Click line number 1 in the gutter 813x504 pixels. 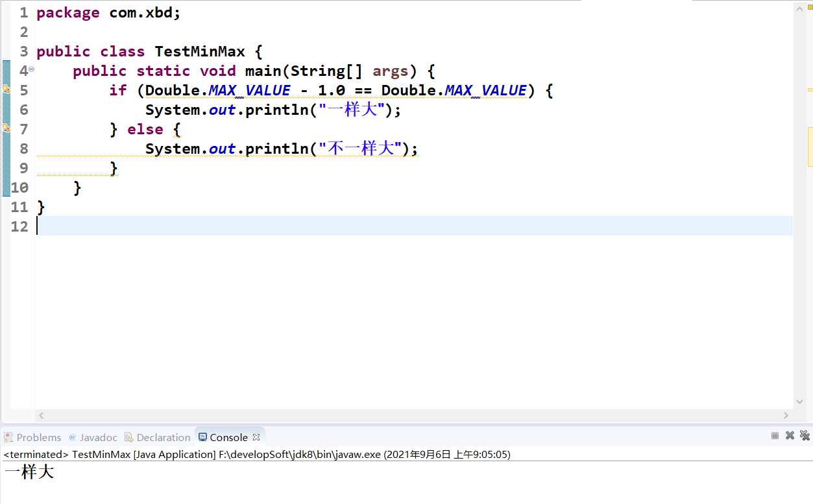(24, 13)
